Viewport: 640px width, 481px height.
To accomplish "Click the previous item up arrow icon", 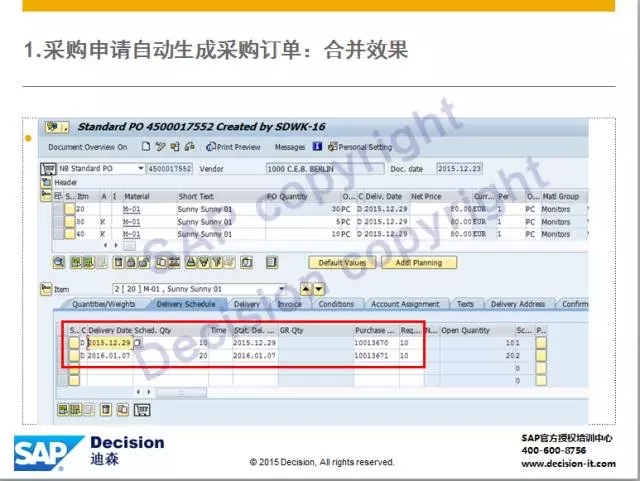I will (306, 290).
